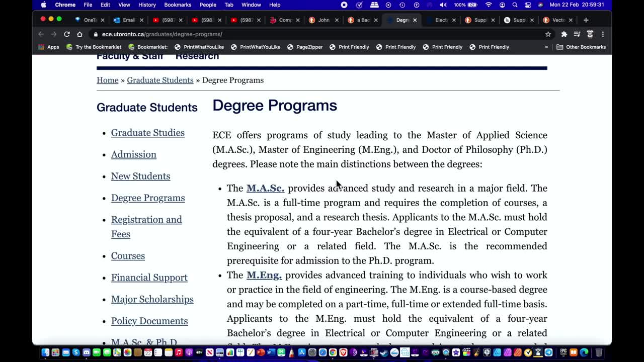Click the battery status icon
Screen dimensions: 644x362
(x=473, y=5)
